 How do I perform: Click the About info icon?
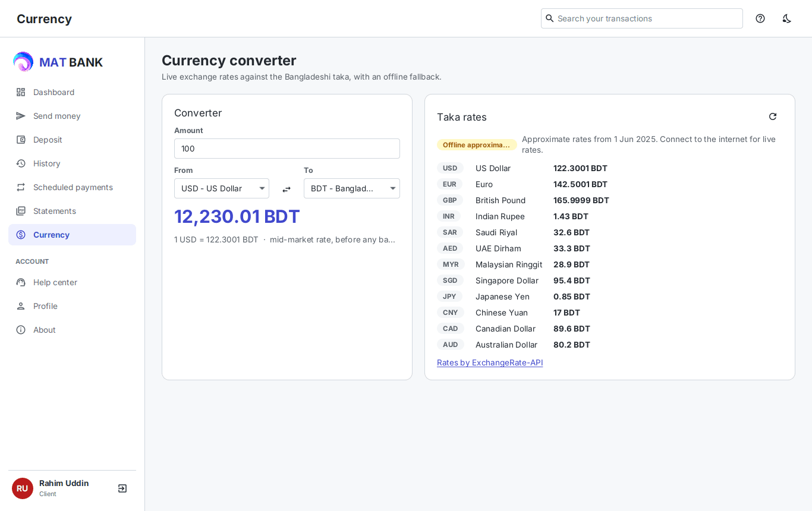click(x=21, y=330)
